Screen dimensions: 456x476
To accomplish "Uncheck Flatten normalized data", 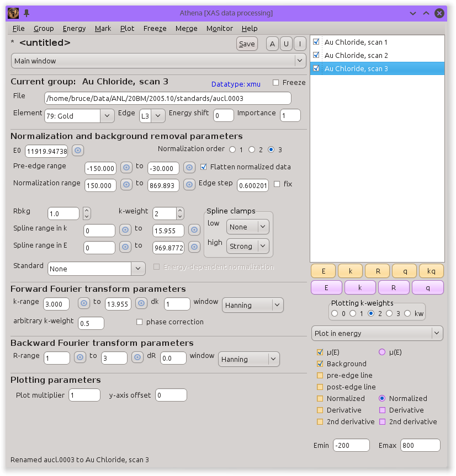I will coord(204,167).
